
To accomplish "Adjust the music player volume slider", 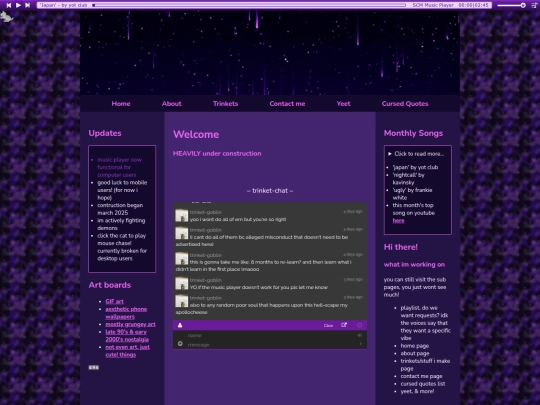I will 511,5.
